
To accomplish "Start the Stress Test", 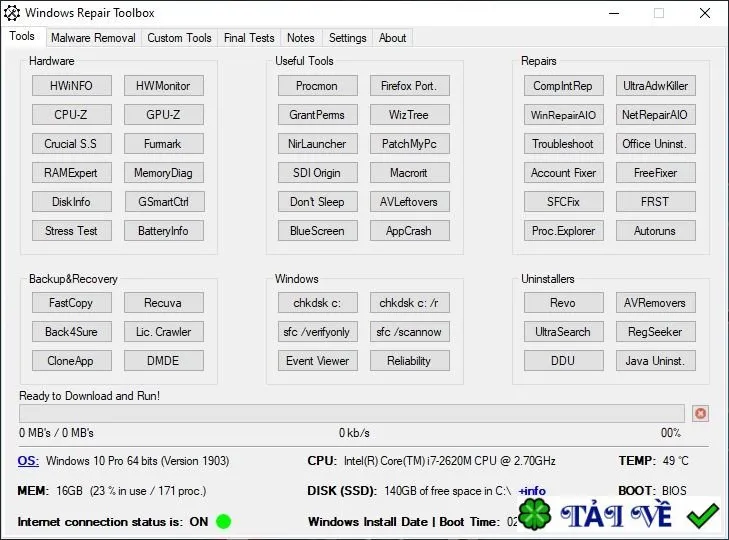I will click(x=72, y=231).
